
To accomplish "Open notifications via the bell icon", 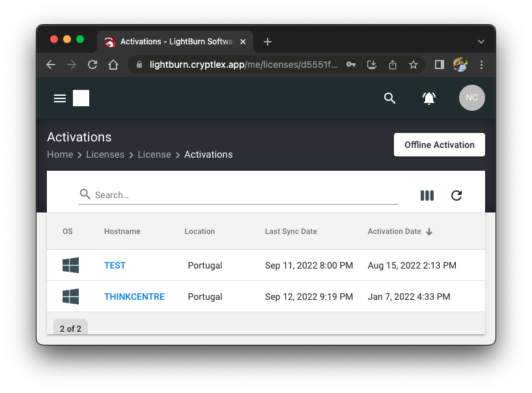I will pos(429,98).
